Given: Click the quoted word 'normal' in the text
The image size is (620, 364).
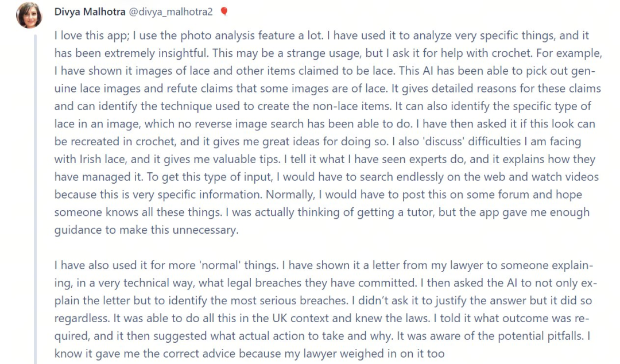Looking at the screenshot, I should [220, 265].
